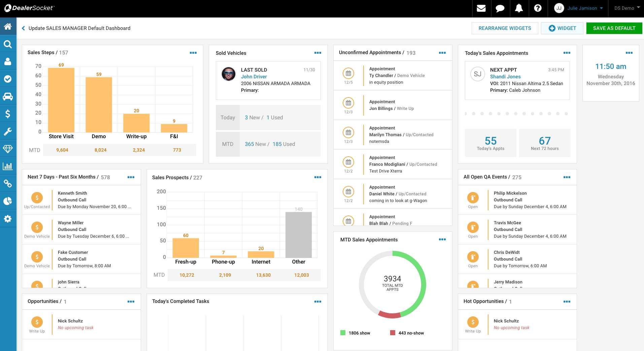Open the bar chart reports sidebar icon
The width and height of the screenshot is (644, 351).
point(8,166)
